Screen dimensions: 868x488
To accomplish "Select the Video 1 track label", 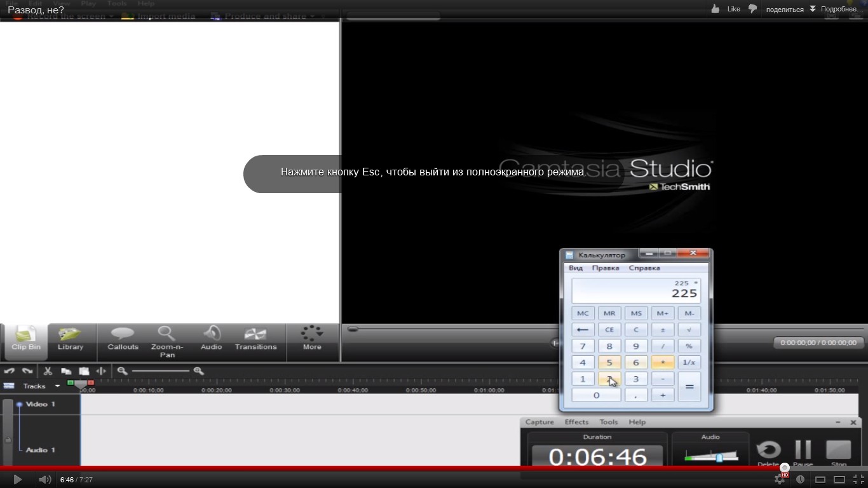I will [x=41, y=404].
